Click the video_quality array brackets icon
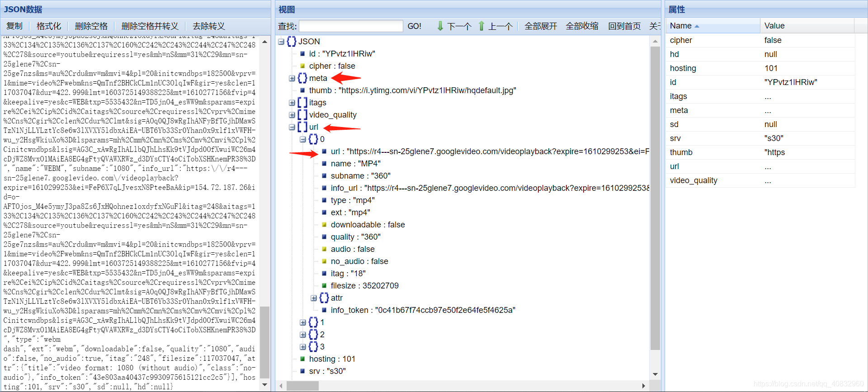Viewport: 868px width, 392px height. 302,115
